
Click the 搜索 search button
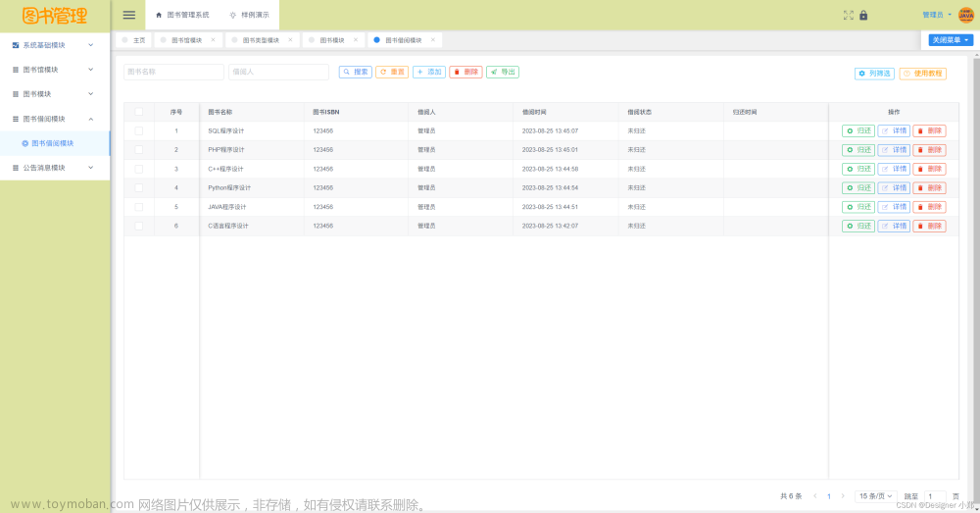[356, 72]
